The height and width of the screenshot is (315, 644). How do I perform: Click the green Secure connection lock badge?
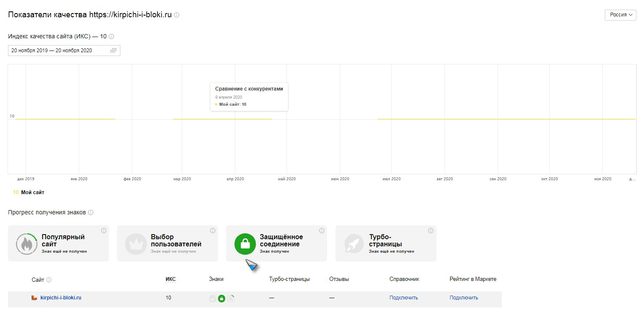pyautogui.click(x=245, y=244)
